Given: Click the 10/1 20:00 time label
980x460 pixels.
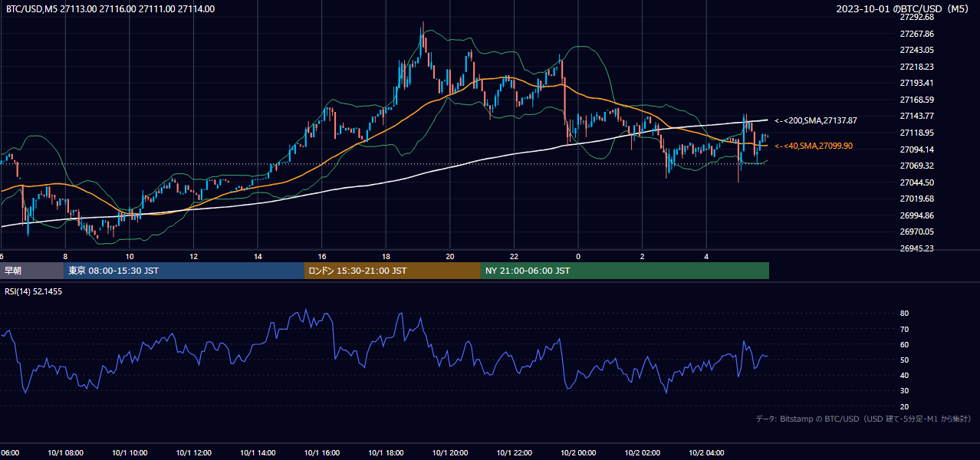Looking at the screenshot, I should coord(450,453).
